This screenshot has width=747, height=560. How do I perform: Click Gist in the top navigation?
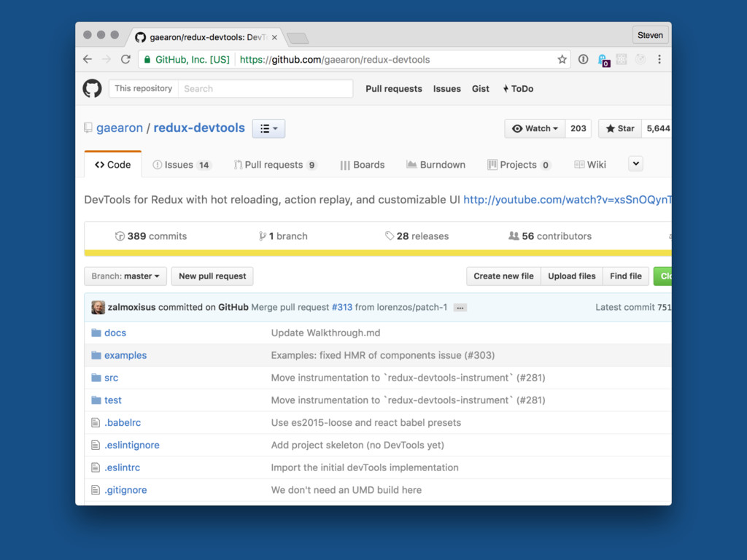click(481, 88)
